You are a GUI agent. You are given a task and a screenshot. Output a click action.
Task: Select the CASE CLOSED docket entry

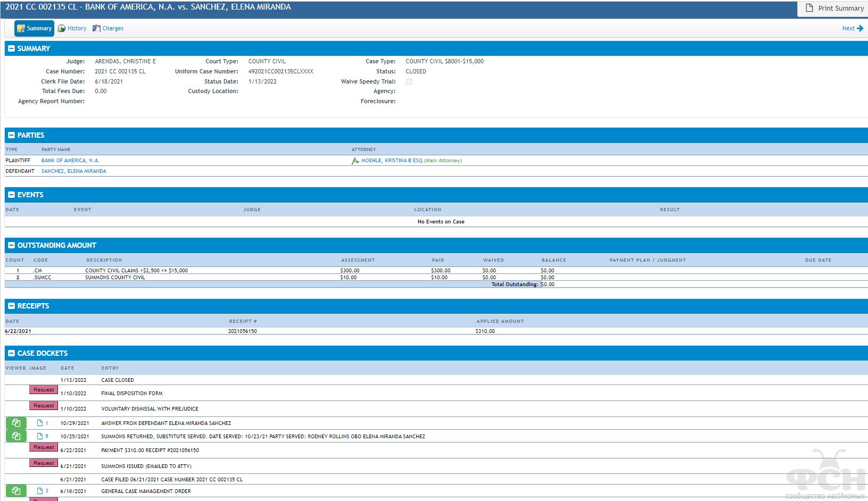click(118, 380)
